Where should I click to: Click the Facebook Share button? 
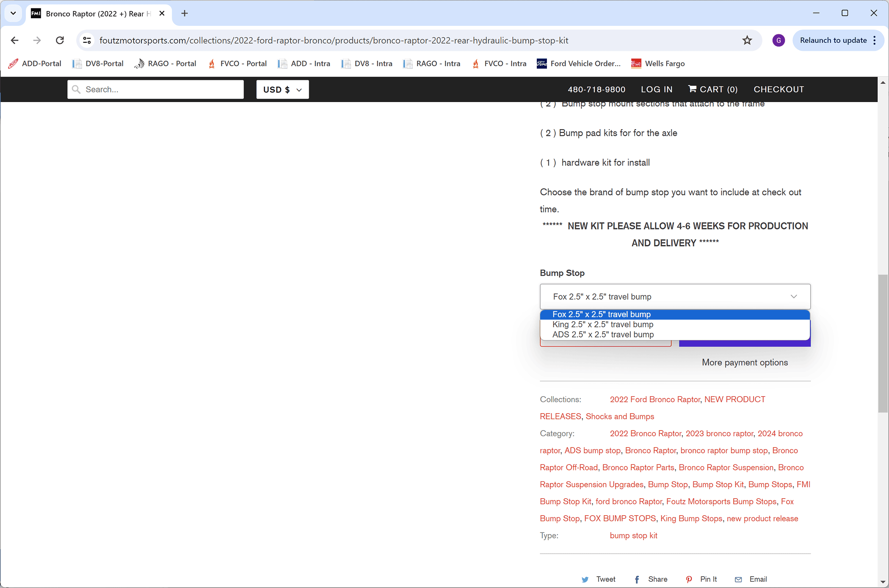pos(651,579)
